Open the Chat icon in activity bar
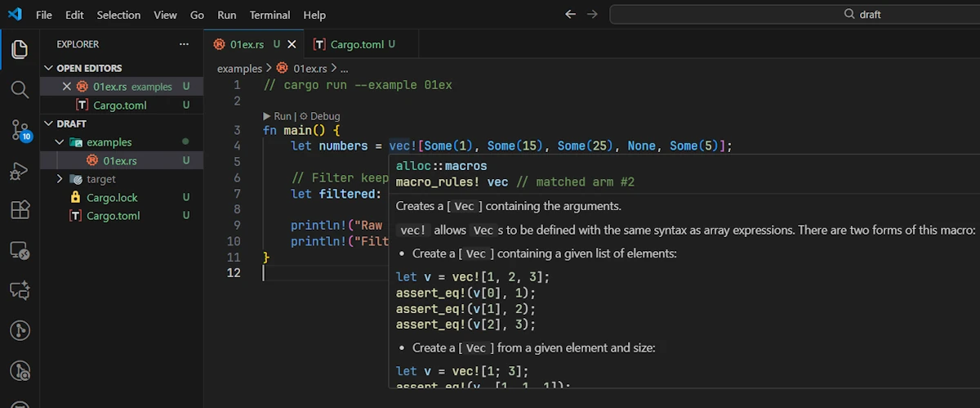 click(x=20, y=290)
